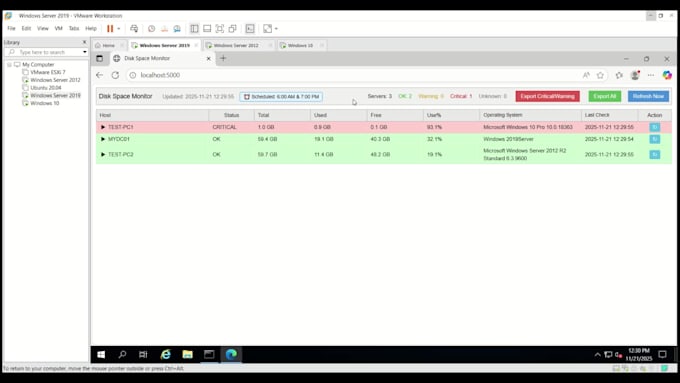Open taskbar search icon
This screenshot has height=383, width=680.
122,354
